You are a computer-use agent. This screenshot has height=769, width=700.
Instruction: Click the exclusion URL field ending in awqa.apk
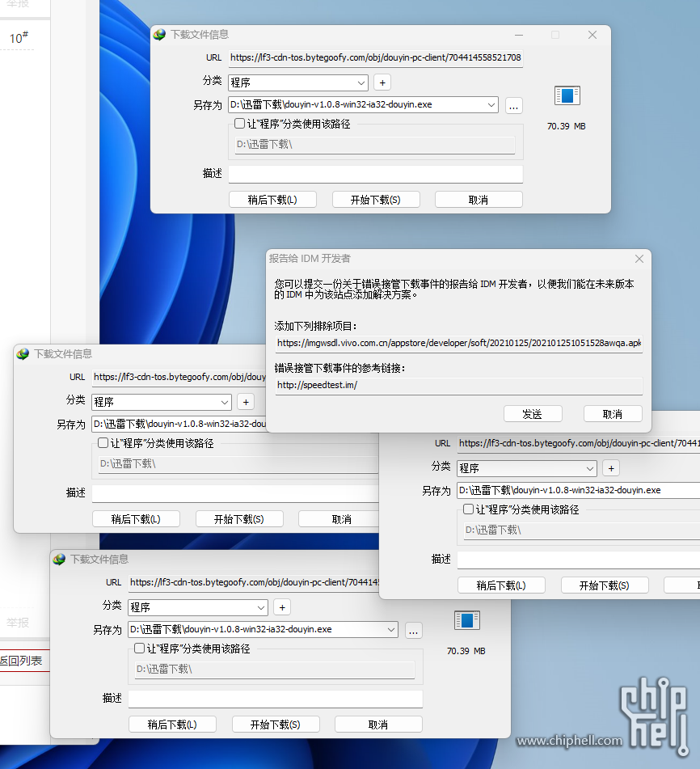click(459, 344)
